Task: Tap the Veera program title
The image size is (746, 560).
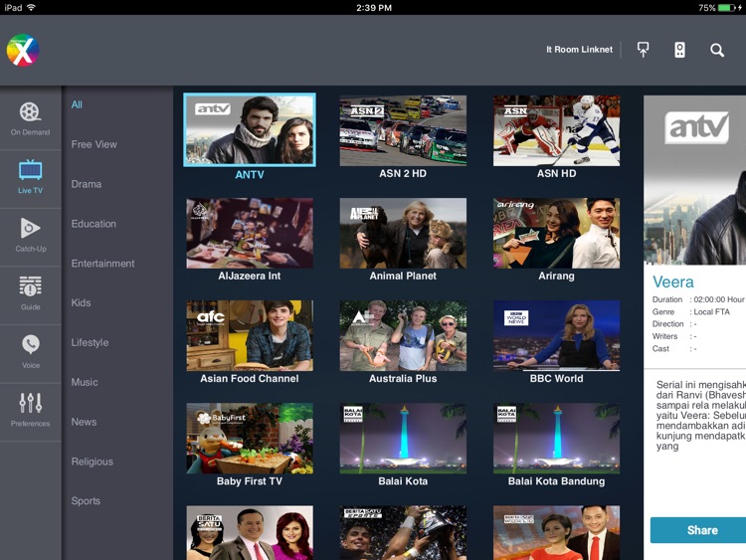Action: (x=672, y=281)
